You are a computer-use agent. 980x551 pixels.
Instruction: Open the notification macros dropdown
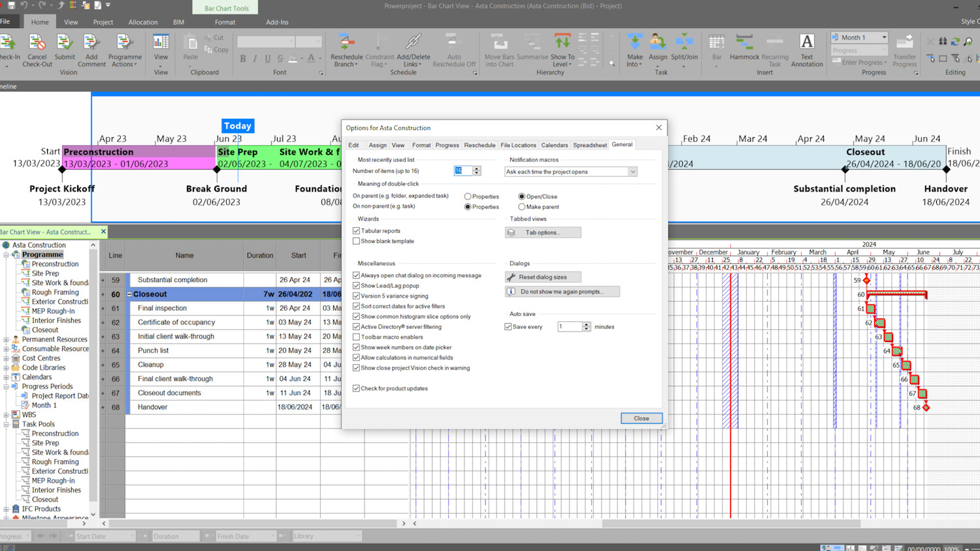pyautogui.click(x=632, y=171)
